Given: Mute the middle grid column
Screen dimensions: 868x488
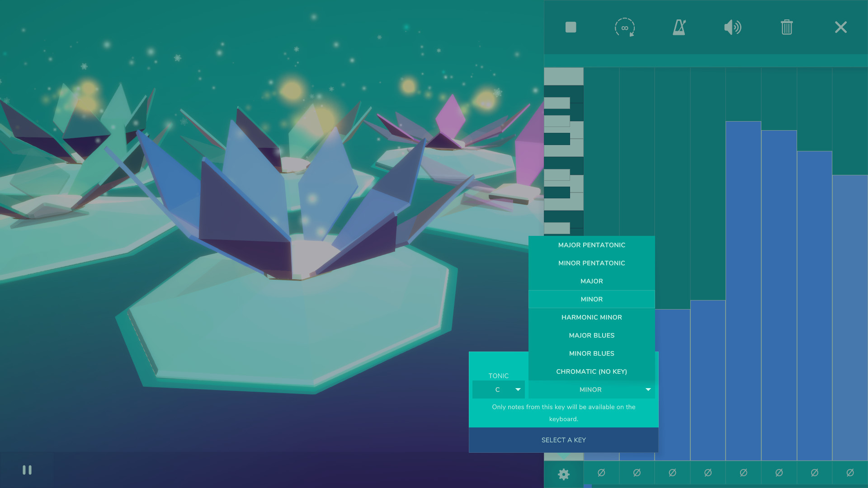Looking at the screenshot, I should (x=708, y=473).
